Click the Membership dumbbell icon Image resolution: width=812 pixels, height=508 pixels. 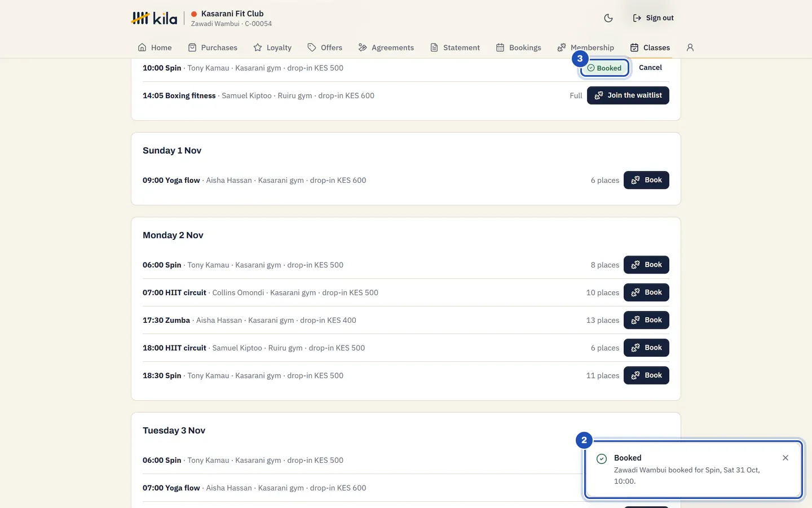[562, 47]
